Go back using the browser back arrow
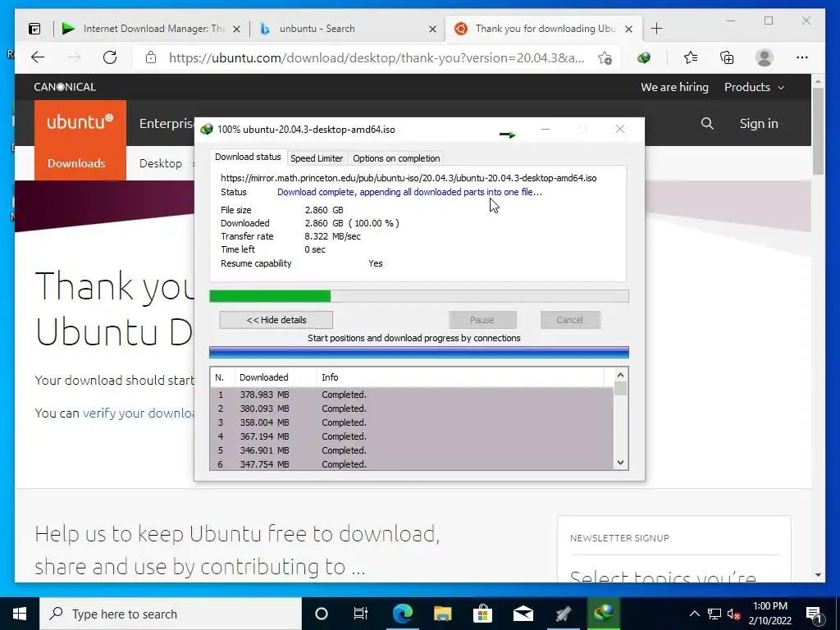The height and width of the screenshot is (630, 840). [38, 57]
